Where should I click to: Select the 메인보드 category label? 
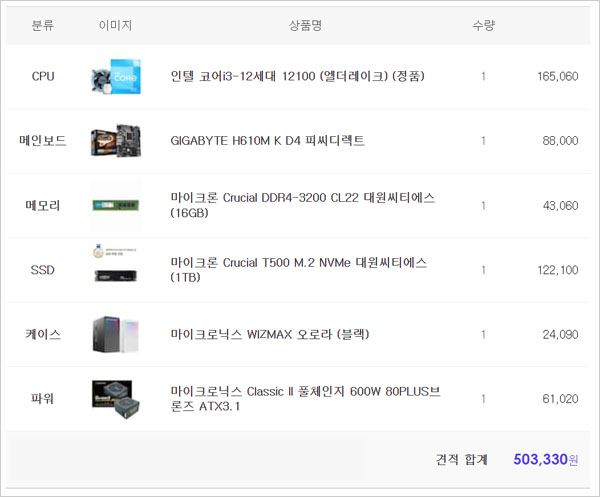coord(42,140)
